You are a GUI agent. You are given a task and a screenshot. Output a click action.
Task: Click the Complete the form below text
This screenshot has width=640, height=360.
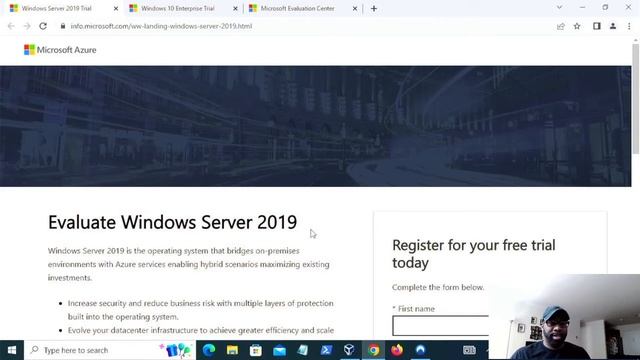tap(438, 287)
